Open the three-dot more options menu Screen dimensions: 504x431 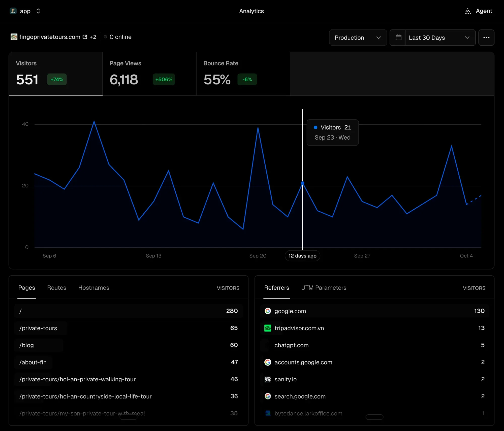coord(486,38)
